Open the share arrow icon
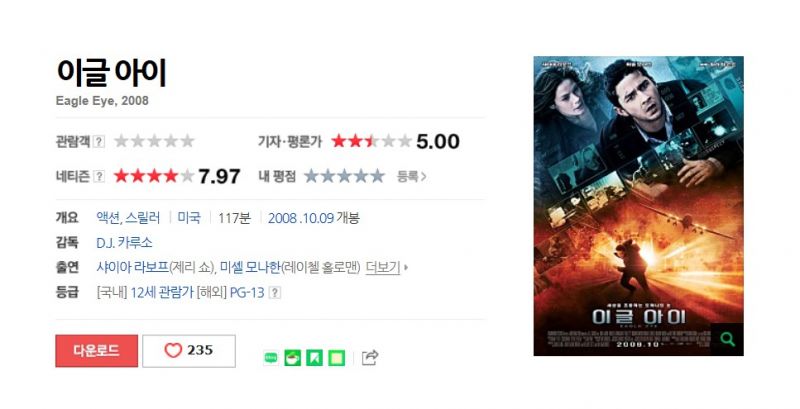 coord(370,357)
